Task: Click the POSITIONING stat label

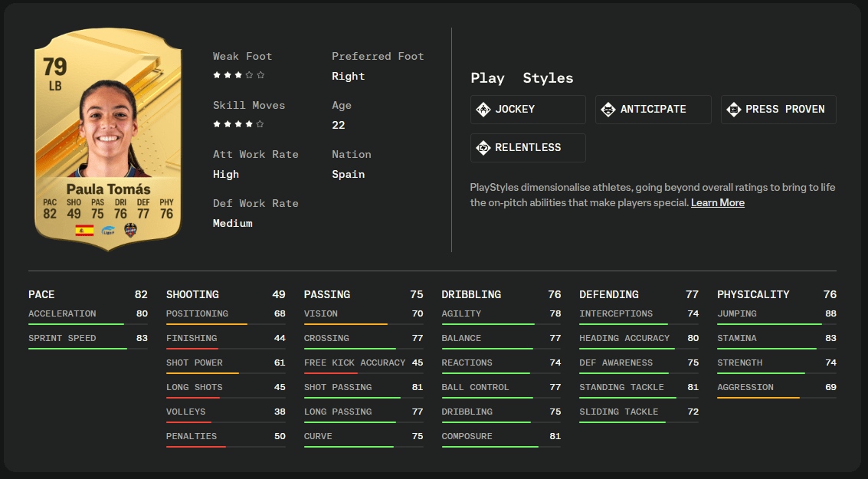Action: (x=197, y=313)
